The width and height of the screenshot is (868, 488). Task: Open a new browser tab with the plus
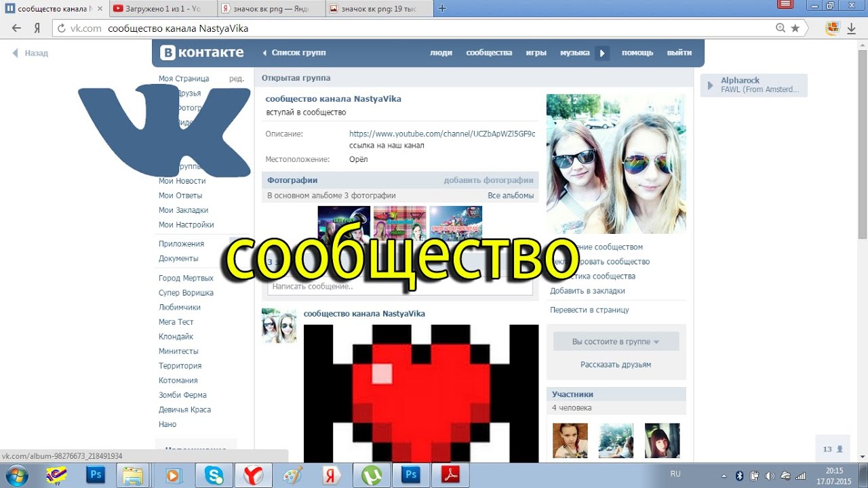(442, 8)
